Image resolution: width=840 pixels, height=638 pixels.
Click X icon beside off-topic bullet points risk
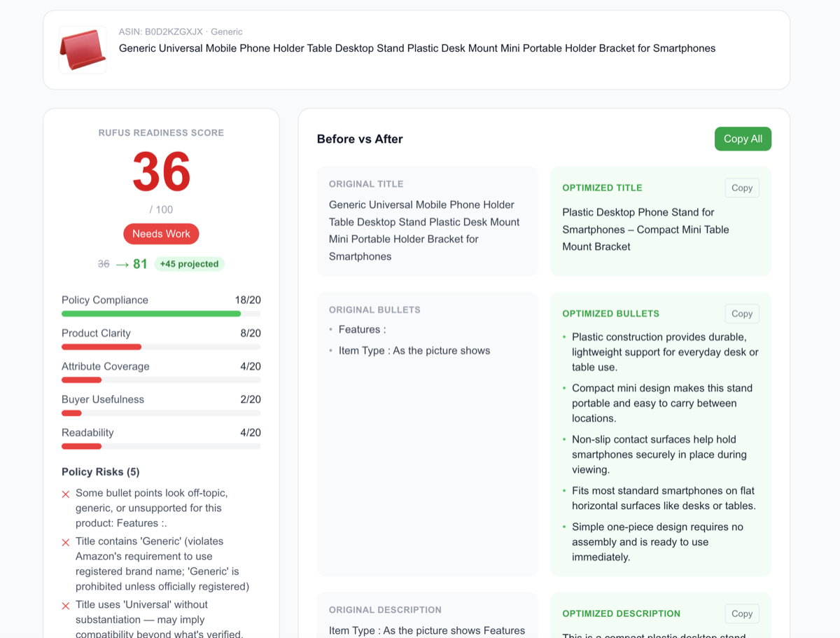[66, 494]
